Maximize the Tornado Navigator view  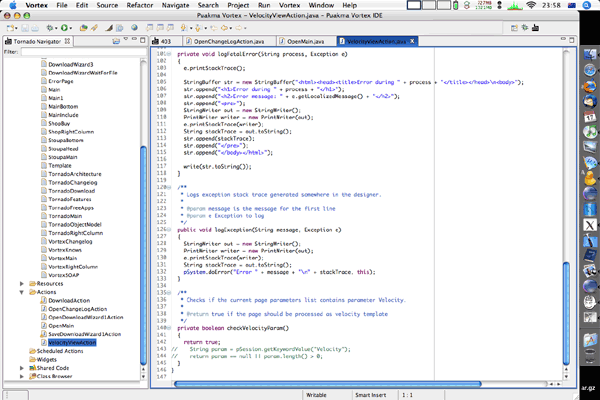tap(143, 40)
